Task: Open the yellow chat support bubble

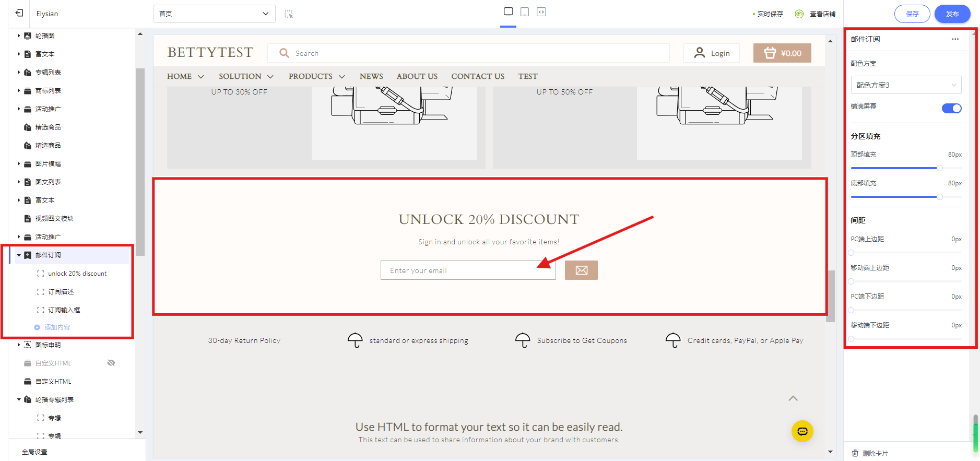Action: pos(802,431)
